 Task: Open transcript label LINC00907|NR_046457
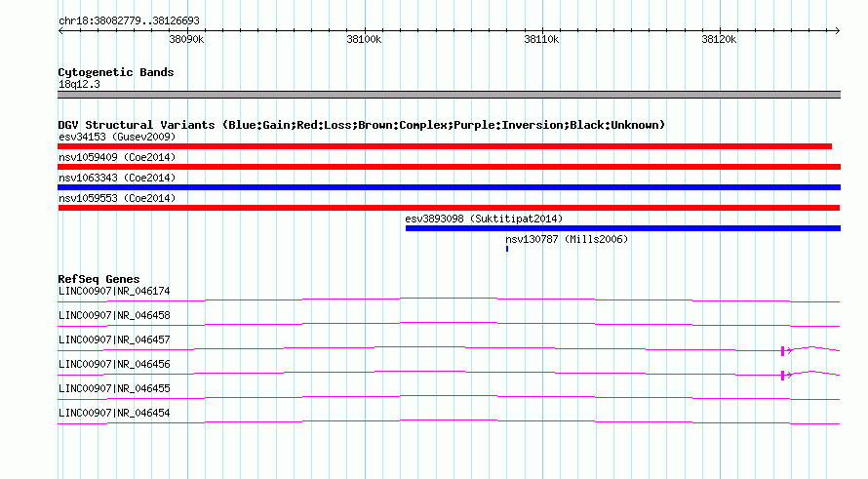click(114, 340)
